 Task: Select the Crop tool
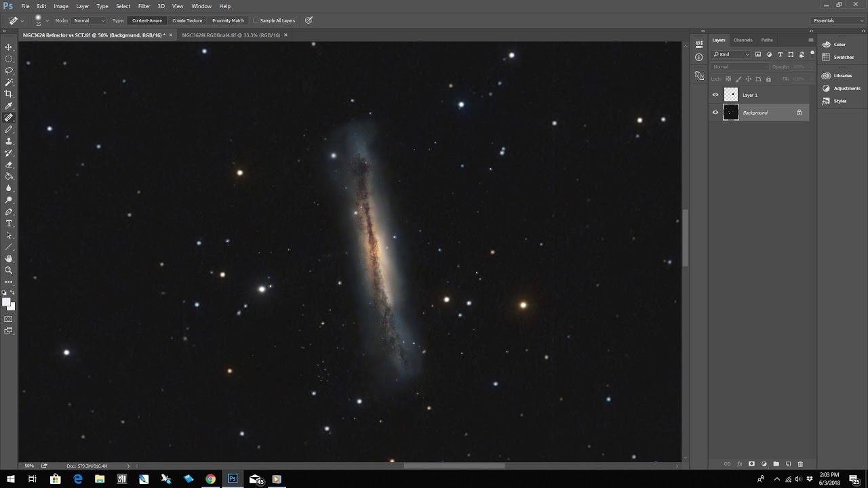pos(9,94)
